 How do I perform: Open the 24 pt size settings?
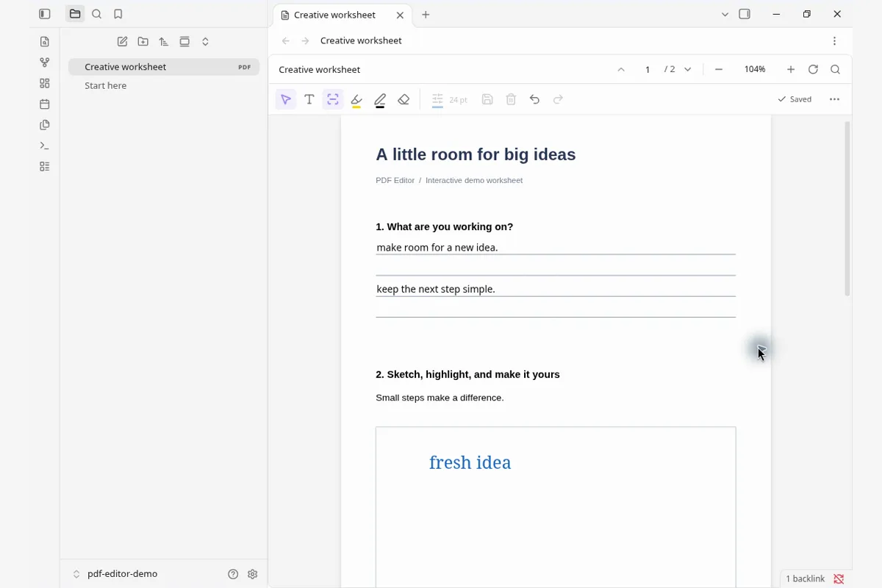tap(449, 100)
